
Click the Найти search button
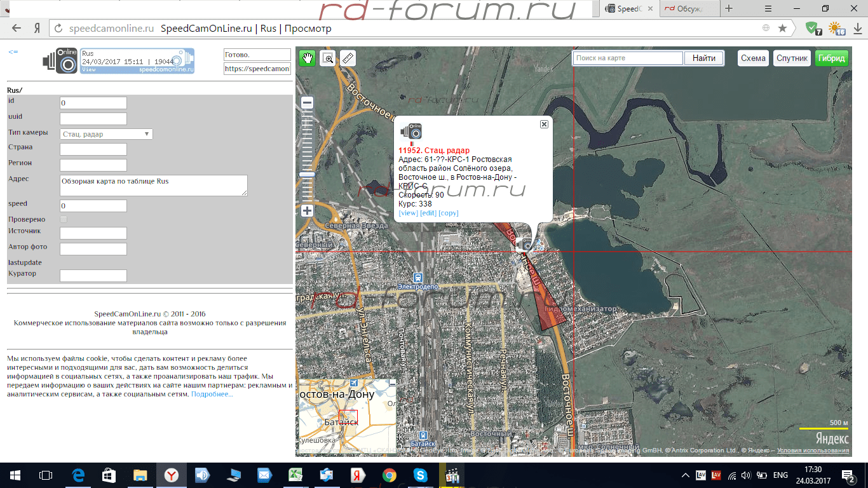point(704,58)
